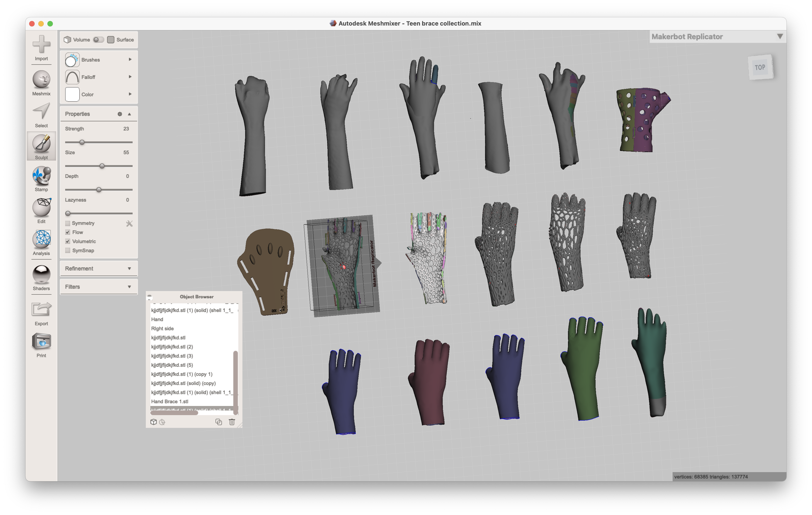The height and width of the screenshot is (515, 812).
Task: Select Hand Brace 1.stl in Object Browser
Action: (x=170, y=401)
